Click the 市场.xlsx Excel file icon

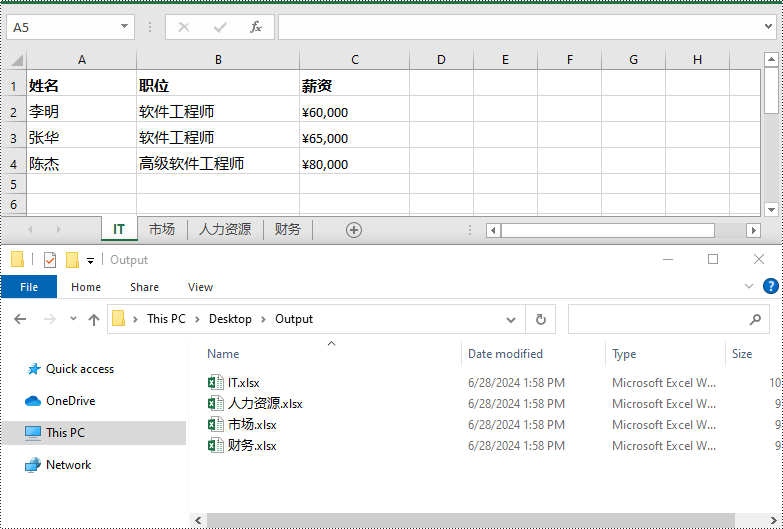pyautogui.click(x=215, y=425)
